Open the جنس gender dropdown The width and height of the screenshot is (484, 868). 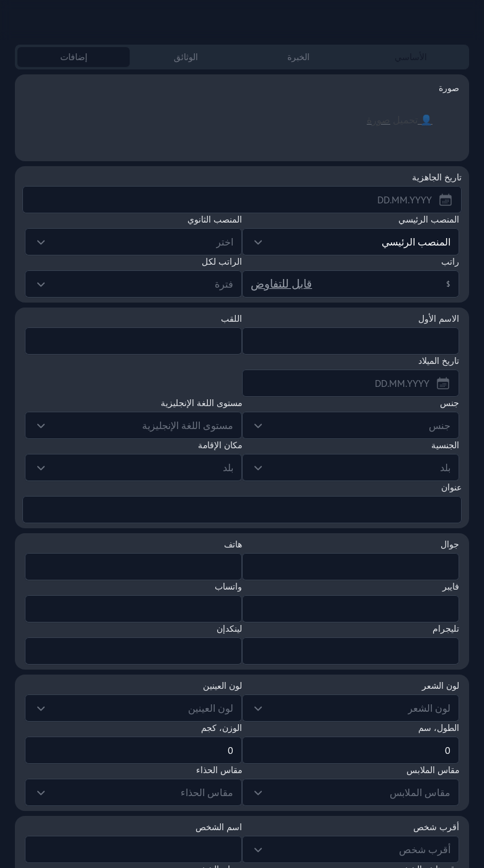point(351,425)
